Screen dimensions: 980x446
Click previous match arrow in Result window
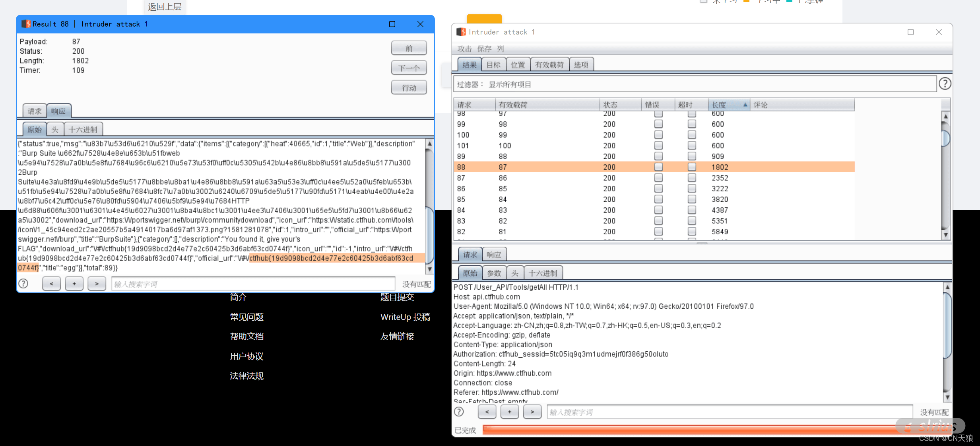click(51, 284)
